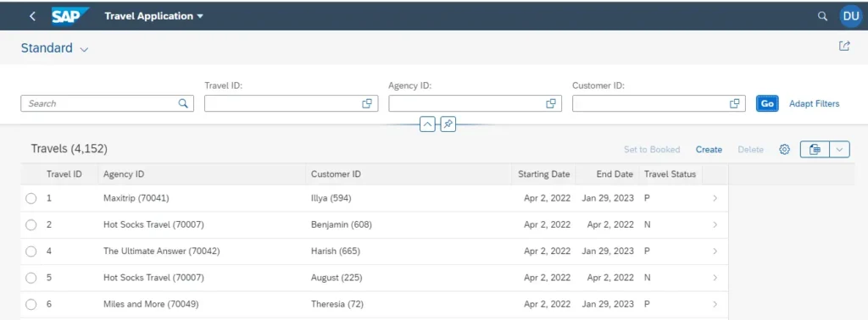Open the header search magnifier icon
This screenshot has height=320, width=868.
[x=822, y=16]
